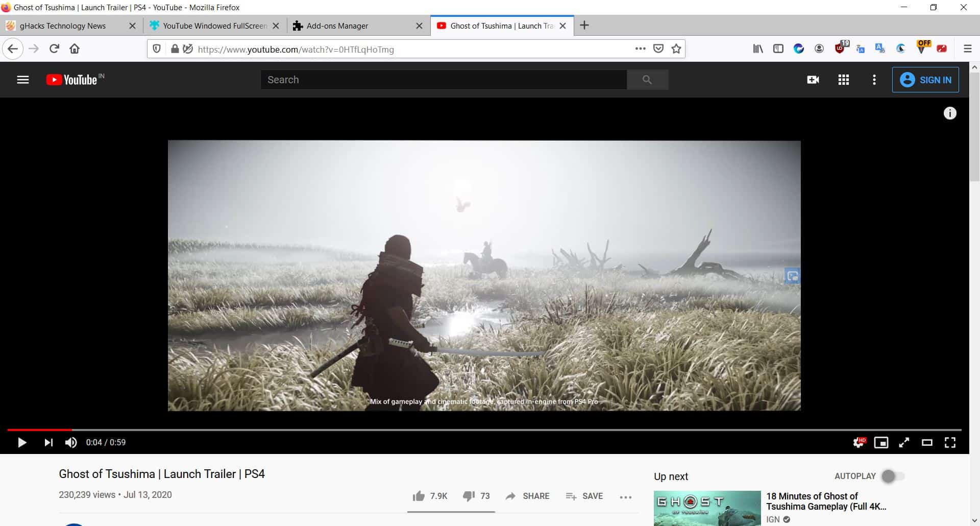
Task: Click the YouTube search magnifier button
Action: (647, 80)
